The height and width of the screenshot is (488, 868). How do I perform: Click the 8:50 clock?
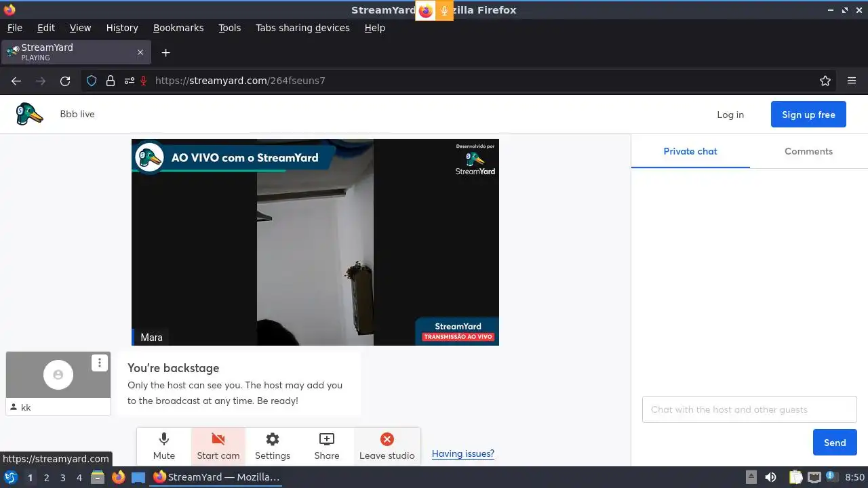click(854, 477)
